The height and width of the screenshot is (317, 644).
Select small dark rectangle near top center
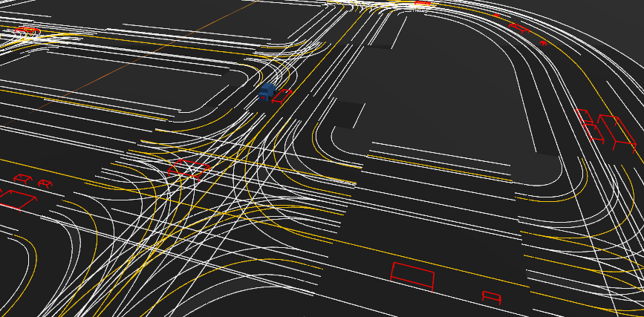(x=379, y=46)
